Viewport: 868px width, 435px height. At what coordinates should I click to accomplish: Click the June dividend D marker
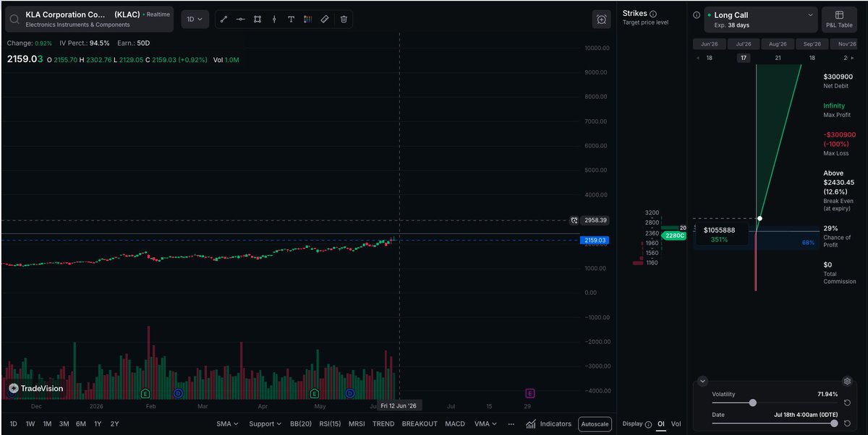[349, 393]
